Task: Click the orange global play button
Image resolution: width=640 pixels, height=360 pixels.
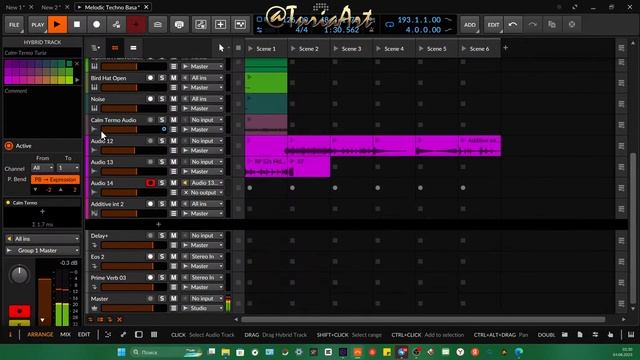Action: [x=57, y=24]
